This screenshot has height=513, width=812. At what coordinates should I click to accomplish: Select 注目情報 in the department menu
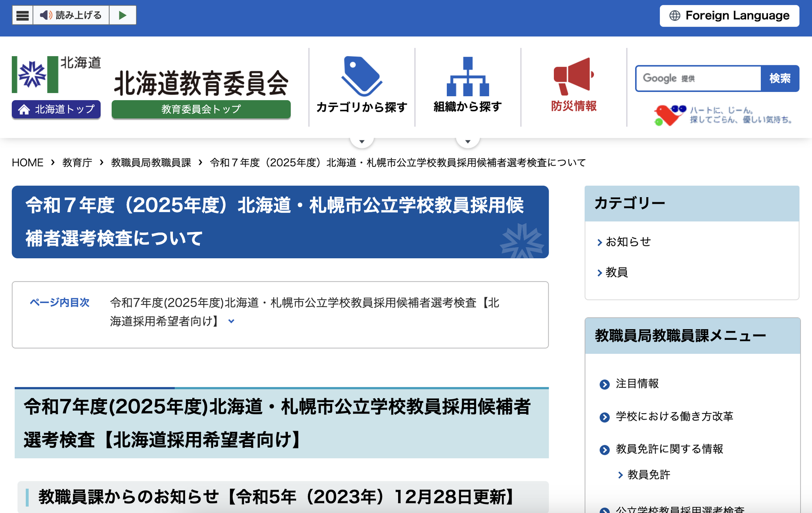(637, 383)
